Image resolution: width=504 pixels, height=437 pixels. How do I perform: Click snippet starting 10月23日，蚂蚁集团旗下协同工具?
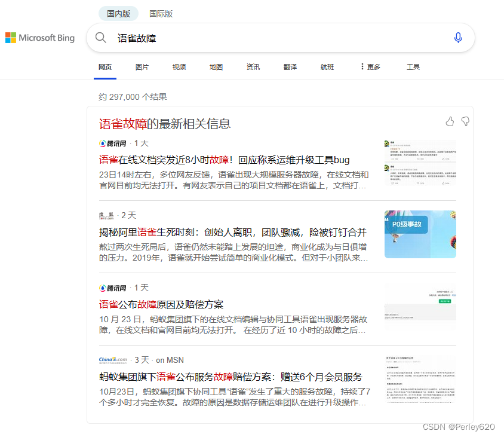[235, 397]
